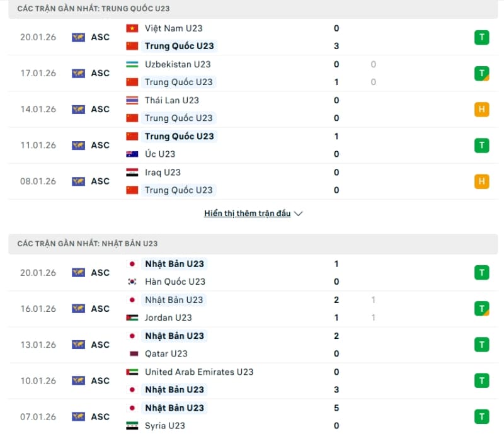
Task: Click the Uzbekistan flag icon
Action: pyautogui.click(x=132, y=64)
